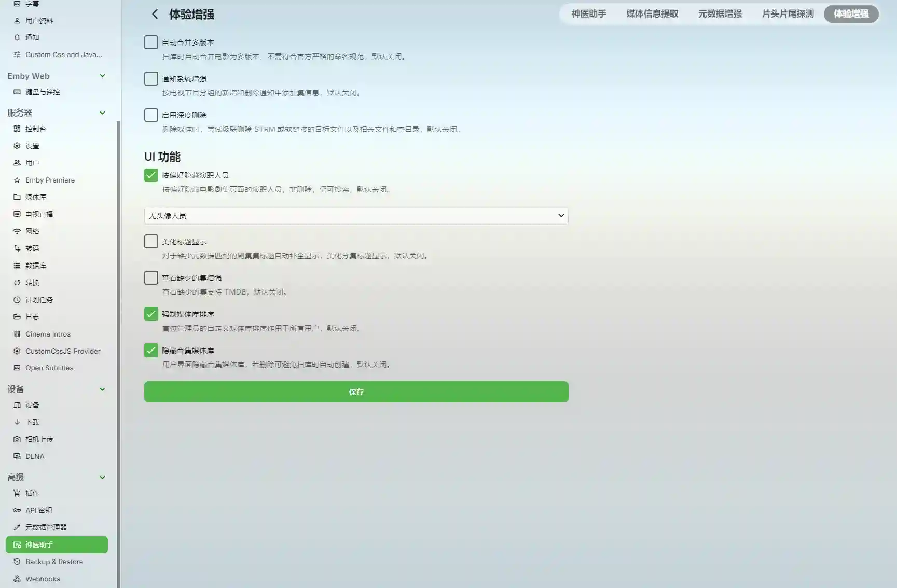The width and height of the screenshot is (897, 588).
Task: Enable the 启用深度删除 option
Action: click(150, 115)
